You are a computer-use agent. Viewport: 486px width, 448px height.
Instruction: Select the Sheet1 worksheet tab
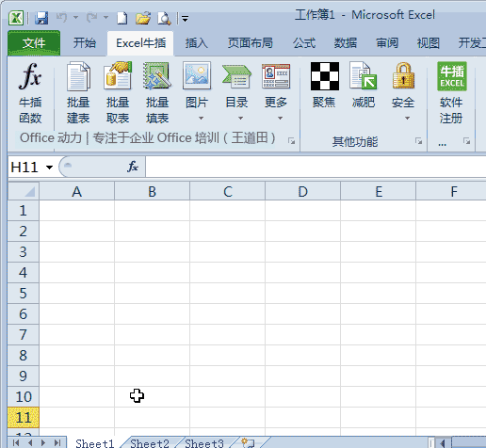click(x=95, y=442)
